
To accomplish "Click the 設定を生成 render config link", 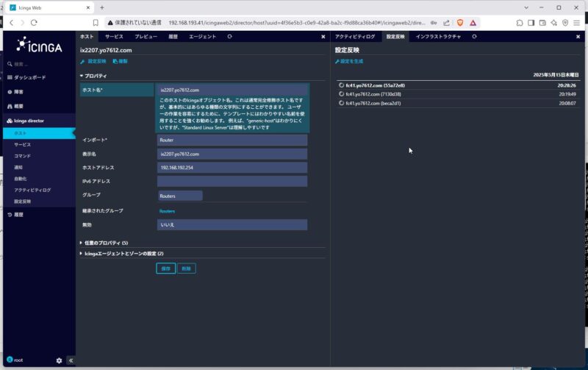I will [x=349, y=61].
